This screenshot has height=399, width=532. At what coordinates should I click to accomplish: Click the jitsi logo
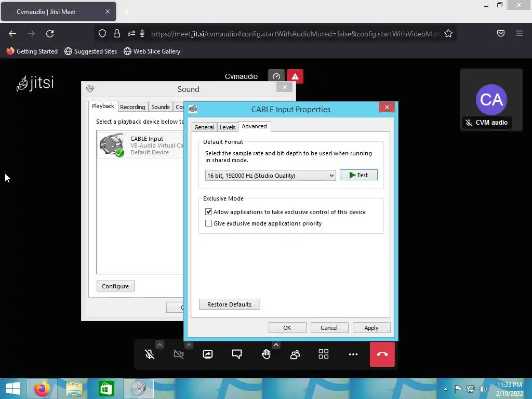[35, 83]
